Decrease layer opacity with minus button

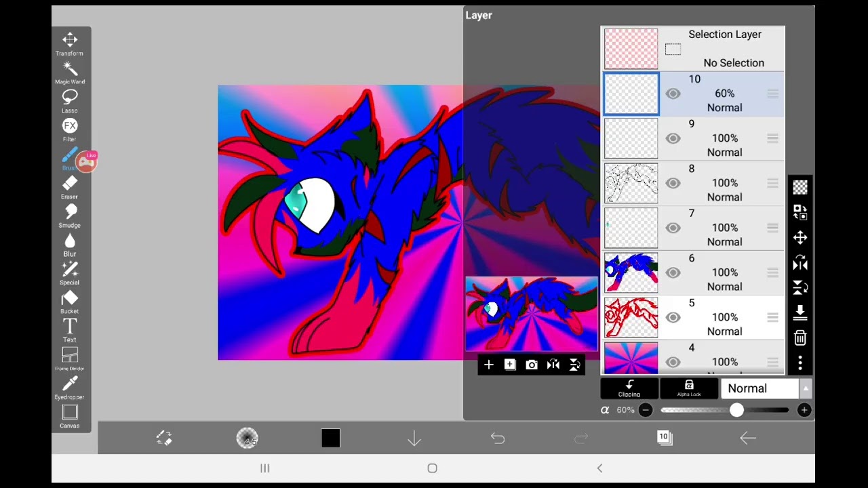646,410
